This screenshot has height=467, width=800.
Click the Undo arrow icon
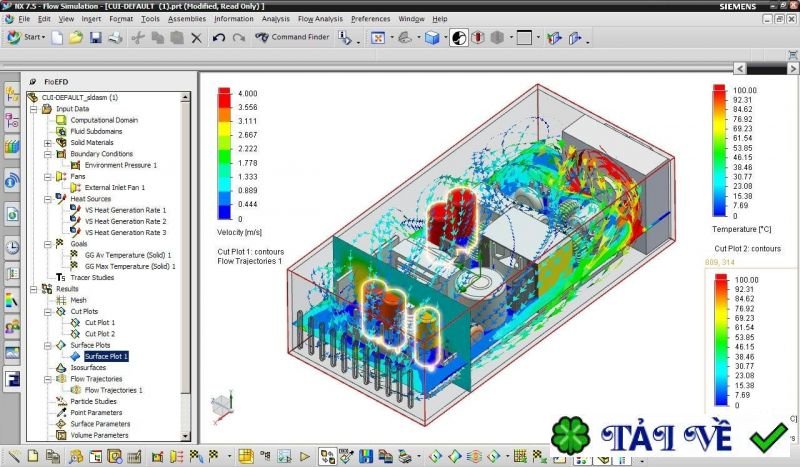click(x=217, y=38)
